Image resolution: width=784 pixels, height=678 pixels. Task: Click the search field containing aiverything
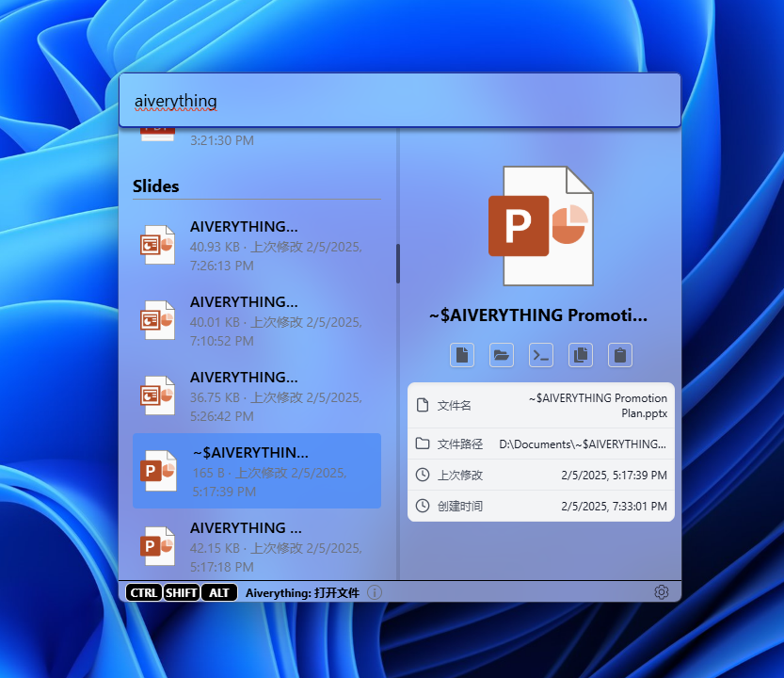click(x=400, y=101)
